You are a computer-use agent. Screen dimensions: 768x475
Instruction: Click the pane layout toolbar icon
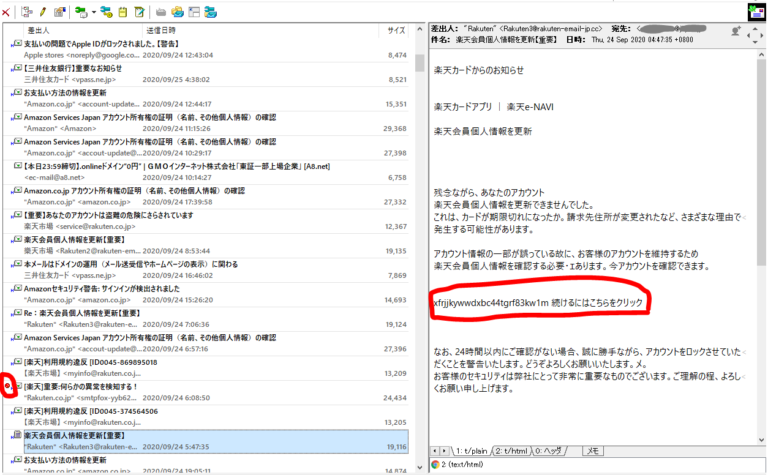click(194, 12)
